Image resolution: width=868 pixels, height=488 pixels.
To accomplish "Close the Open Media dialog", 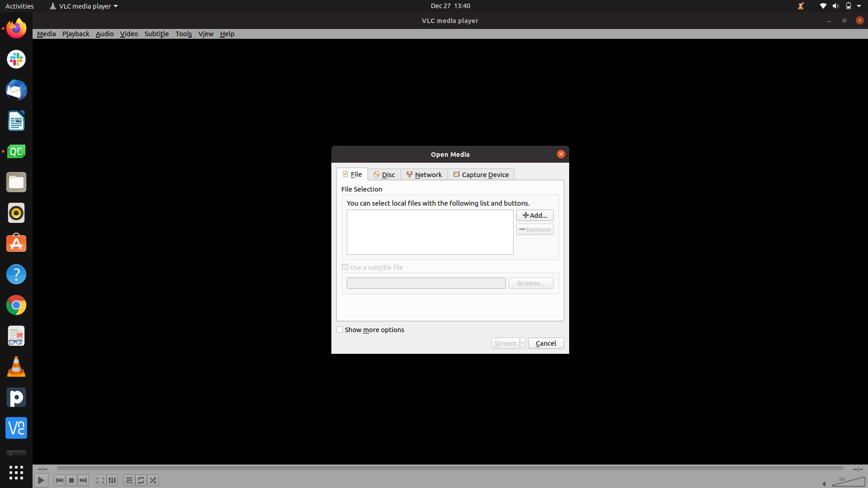I will [x=561, y=154].
